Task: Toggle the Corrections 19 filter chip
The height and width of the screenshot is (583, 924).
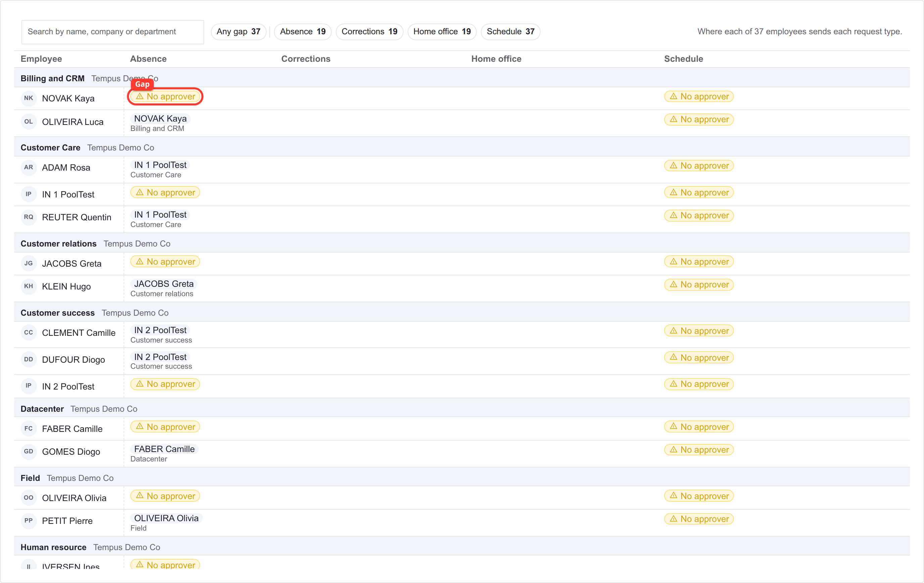Action: pos(369,32)
